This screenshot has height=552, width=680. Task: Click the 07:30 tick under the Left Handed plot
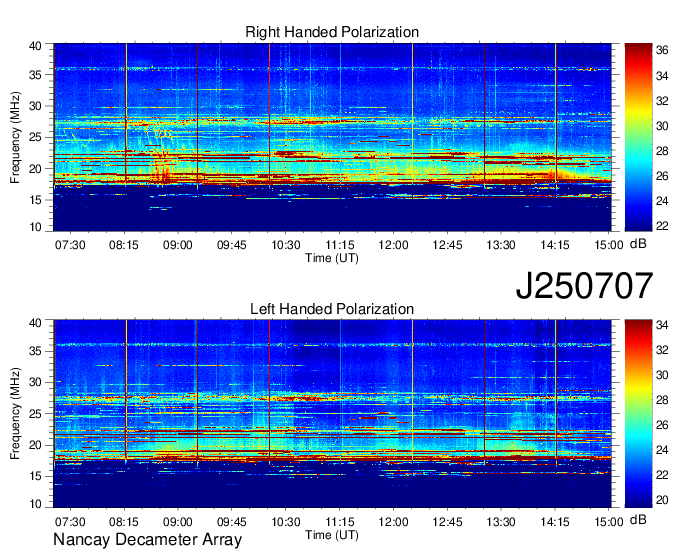pos(70,522)
